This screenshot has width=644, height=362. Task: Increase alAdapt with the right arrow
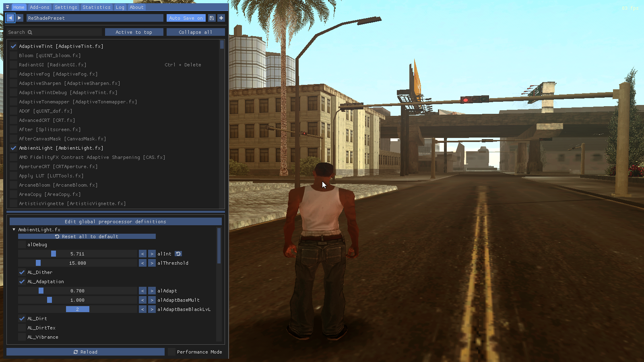click(x=152, y=291)
